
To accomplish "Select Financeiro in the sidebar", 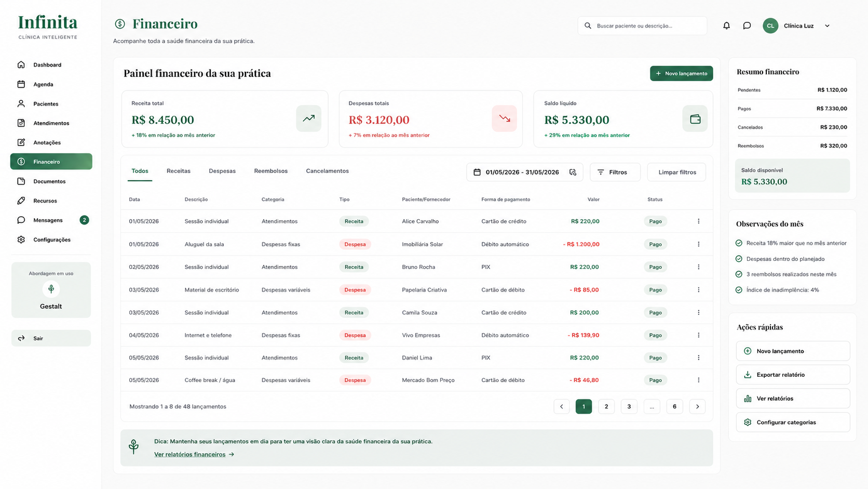I will tap(51, 162).
